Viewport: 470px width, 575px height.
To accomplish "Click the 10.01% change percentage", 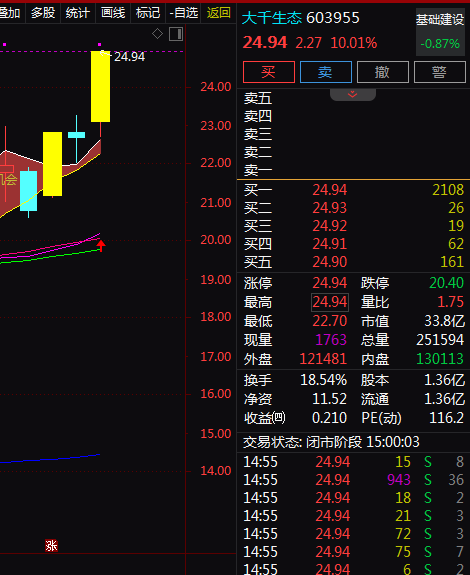I will click(x=354, y=43).
